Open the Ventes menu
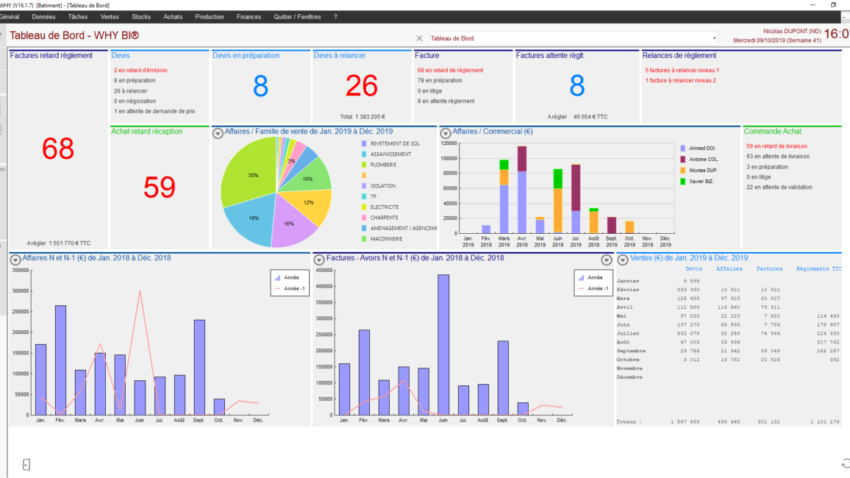The width and height of the screenshot is (850, 478). 110,17
